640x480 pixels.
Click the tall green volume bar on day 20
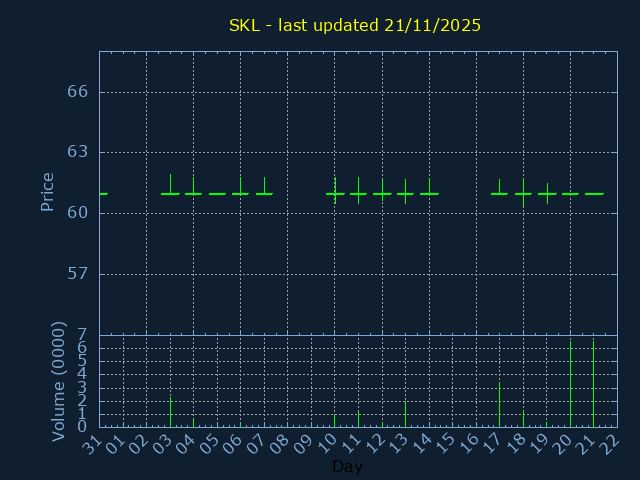[x=570, y=385]
